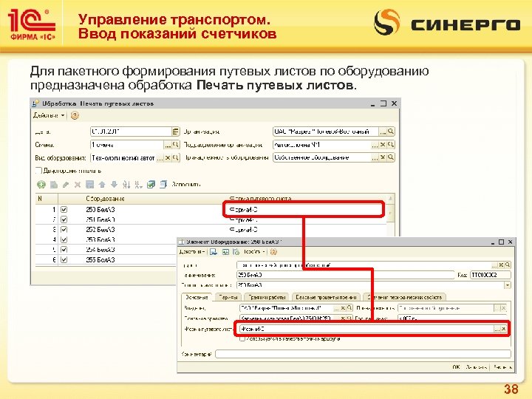Click sort ascending icon in table toolbar
Image resolution: width=532 pixels, height=399 pixels.
tap(126, 185)
